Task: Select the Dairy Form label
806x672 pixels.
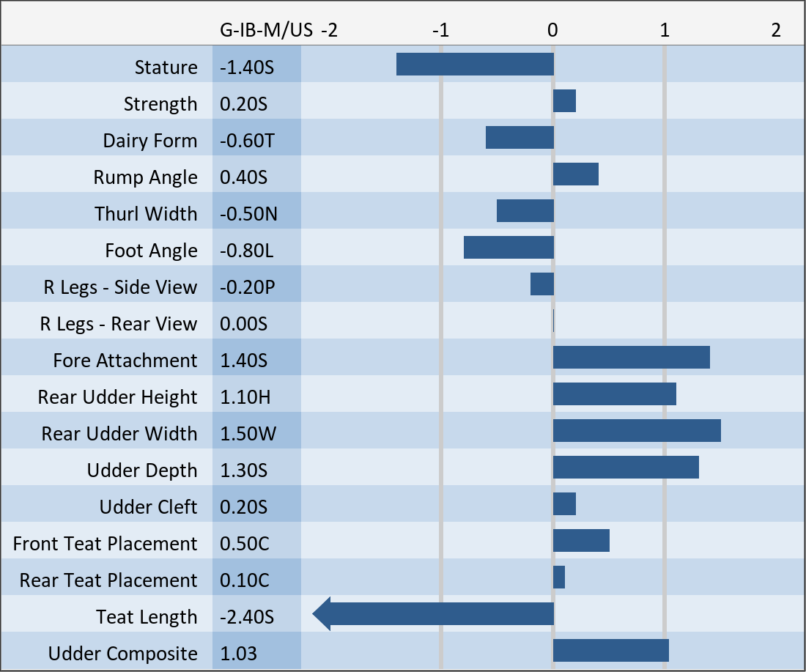Action: coord(149,141)
